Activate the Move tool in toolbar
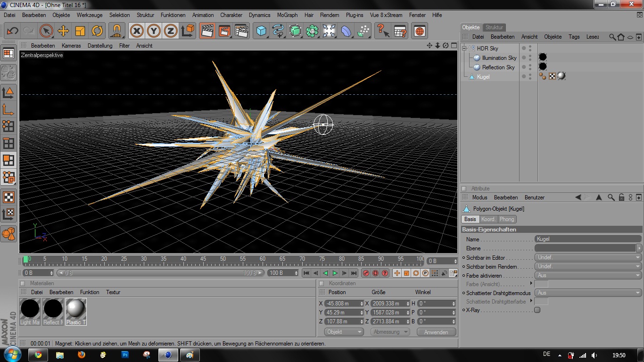Image resolution: width=644 pixels, height=362 pixels. click(x=63, y=31)
